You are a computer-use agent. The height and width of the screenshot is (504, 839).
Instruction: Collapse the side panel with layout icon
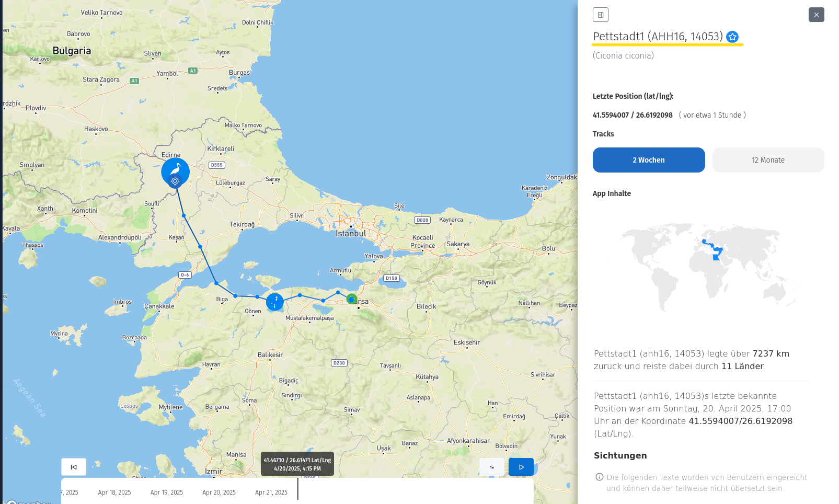click(x=600, y=15)
